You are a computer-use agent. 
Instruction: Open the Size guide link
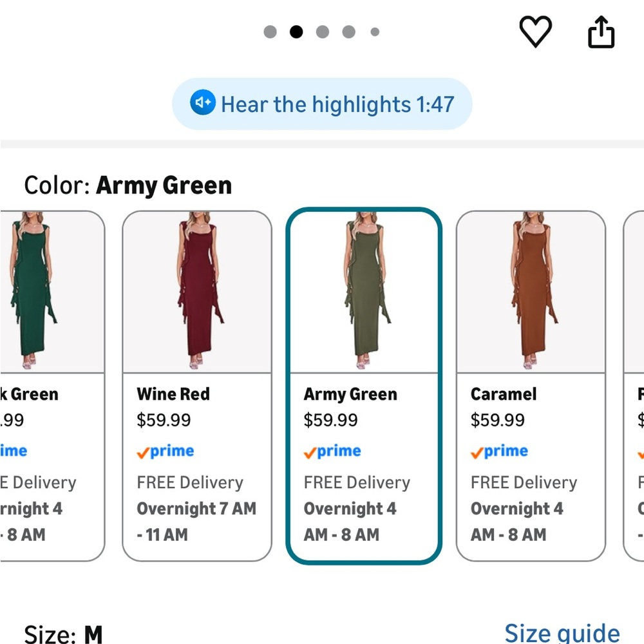[562, 633]
